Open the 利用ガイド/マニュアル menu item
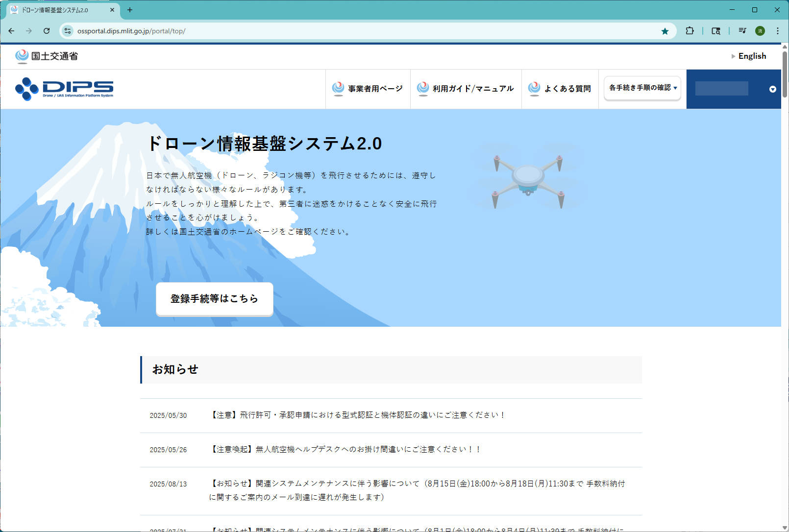Viewport: 789px width, 532px height. click(466, 89)
